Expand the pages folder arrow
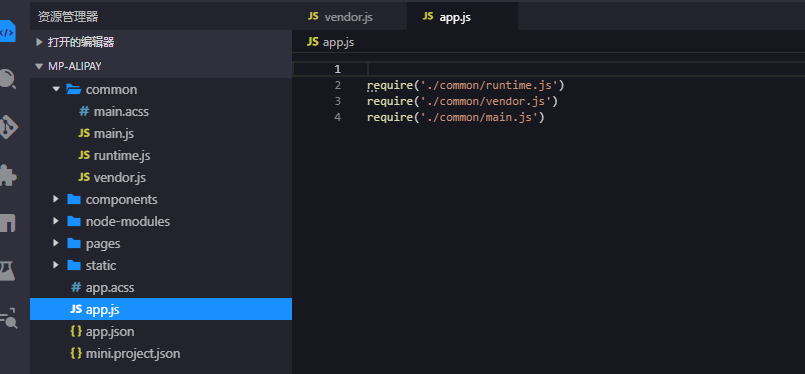 click(56, 243)
